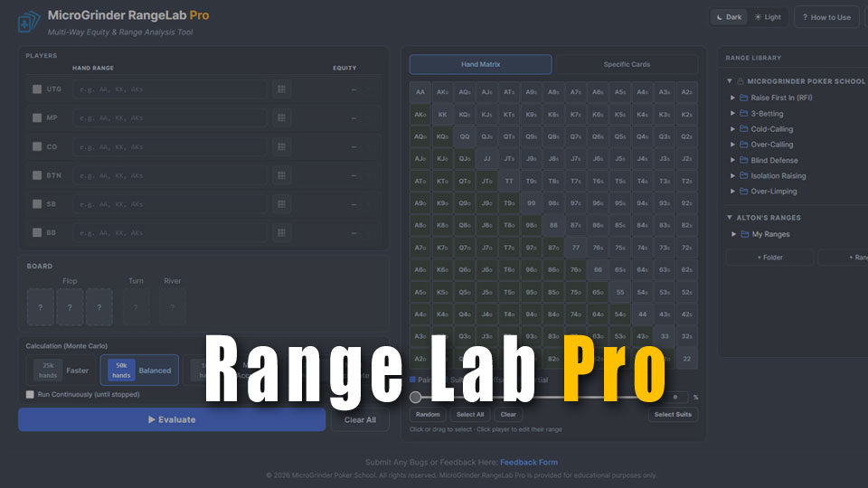Viewport: 868px width, 488px height.
Task: Click the Blind Defense folder icon
Action: point(743,161)
